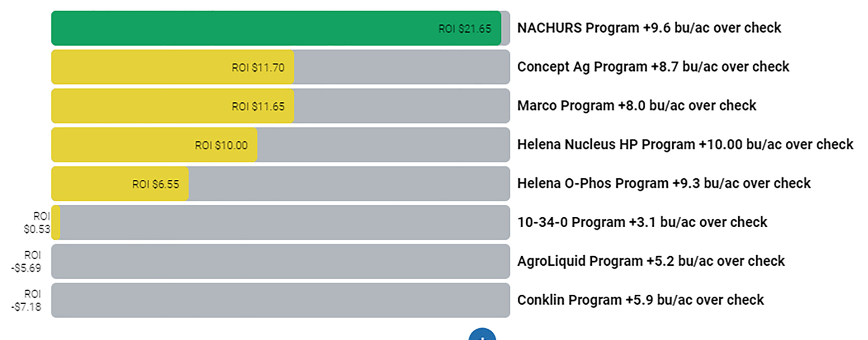Select the Marco ROI $11.65 bar
The height and width of the screenshot is (340, 868).
173,106
